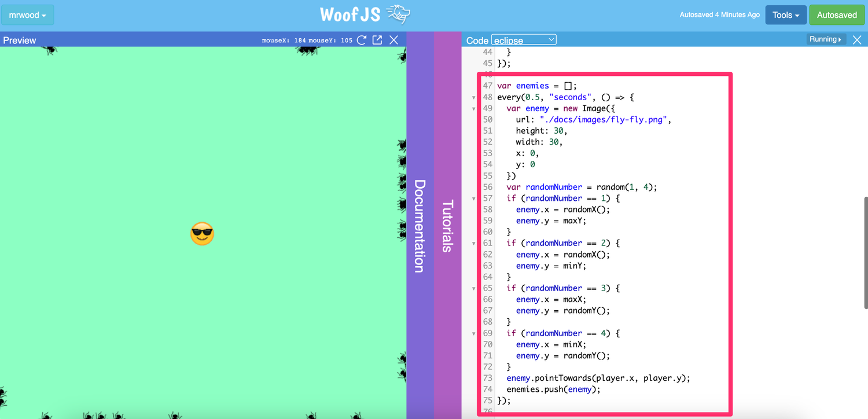Open the preview in a new window

click(377, 40)
